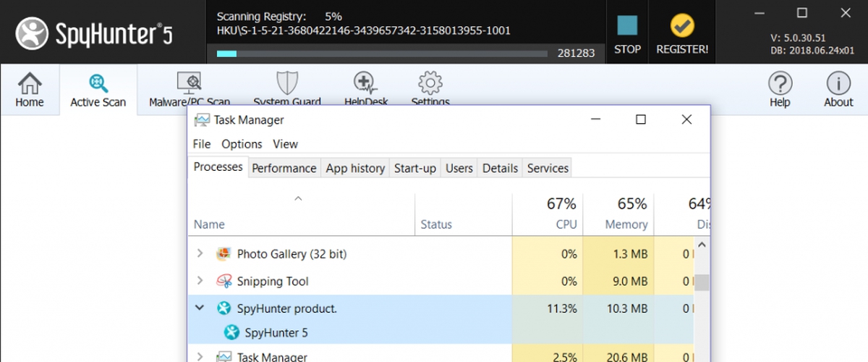Switch to the Start-up tab
The width and height of the screenshot is (868, 362).
(415, 168)
